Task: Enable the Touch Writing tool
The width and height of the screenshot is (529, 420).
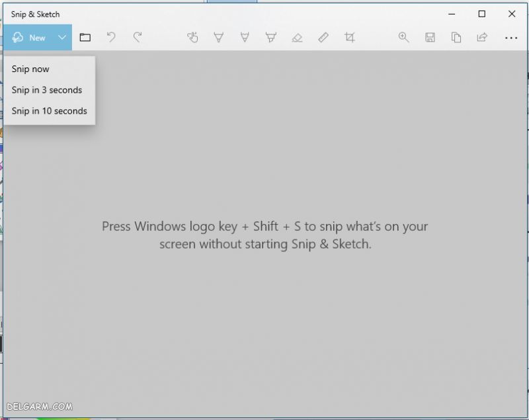Action: tap(192, 38)
